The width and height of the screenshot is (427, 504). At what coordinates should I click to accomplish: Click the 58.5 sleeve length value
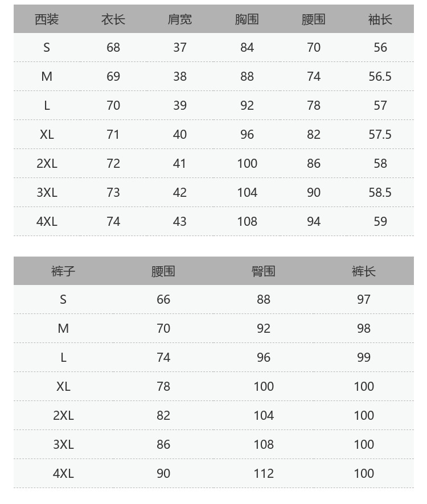[380, 192]
